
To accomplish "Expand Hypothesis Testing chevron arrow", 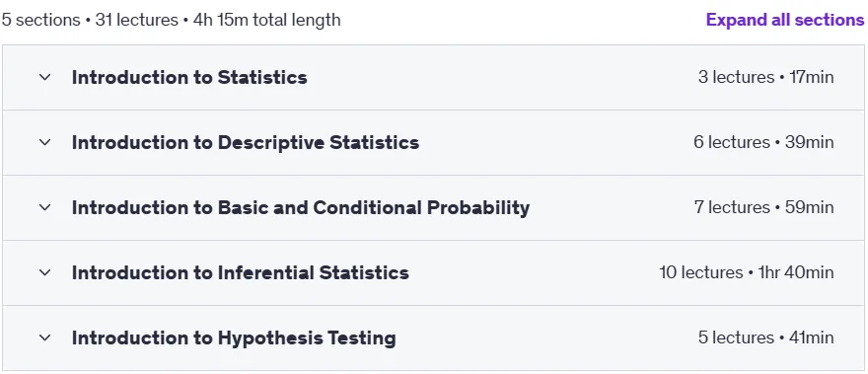I will pyautogui.click(x=44, y=337).
